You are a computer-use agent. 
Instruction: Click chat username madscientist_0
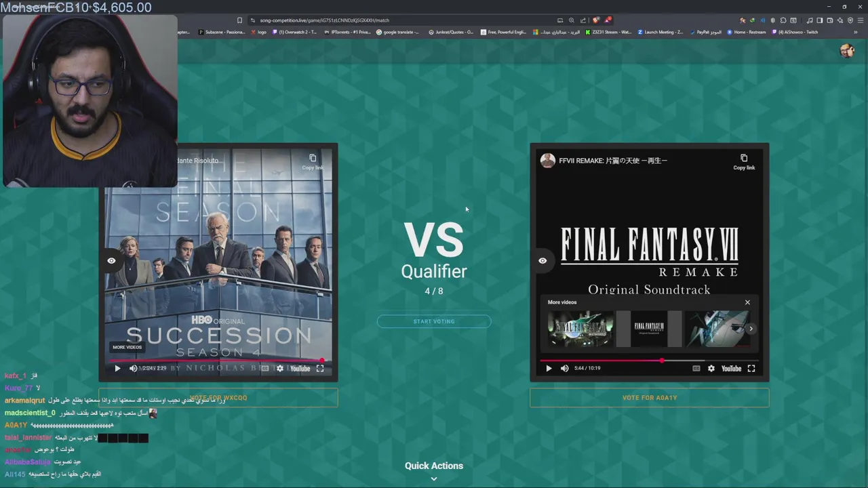30,413
